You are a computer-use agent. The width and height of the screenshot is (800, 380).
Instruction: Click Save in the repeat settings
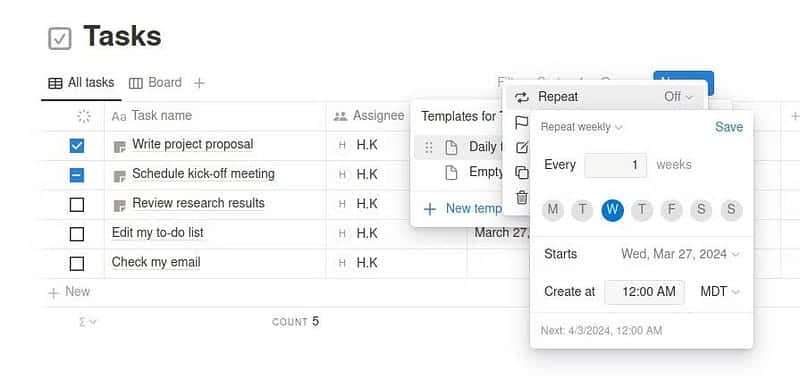(729, 127)
